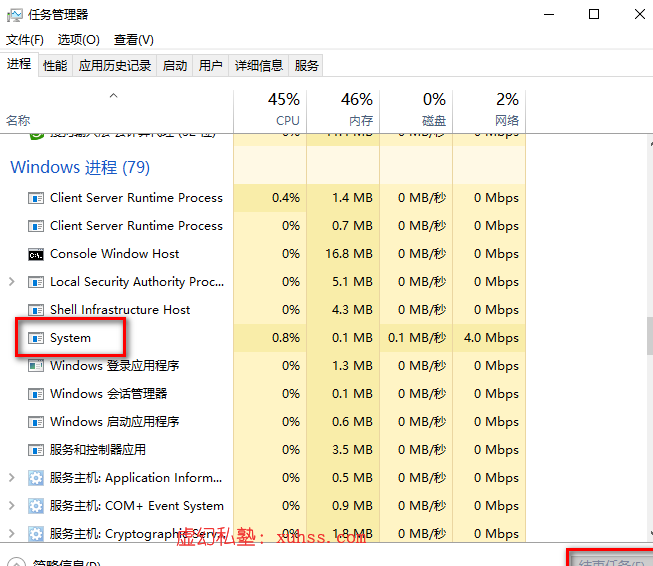
Task: Switch to the 用户 tab
Action: click(x=210, y=65)
